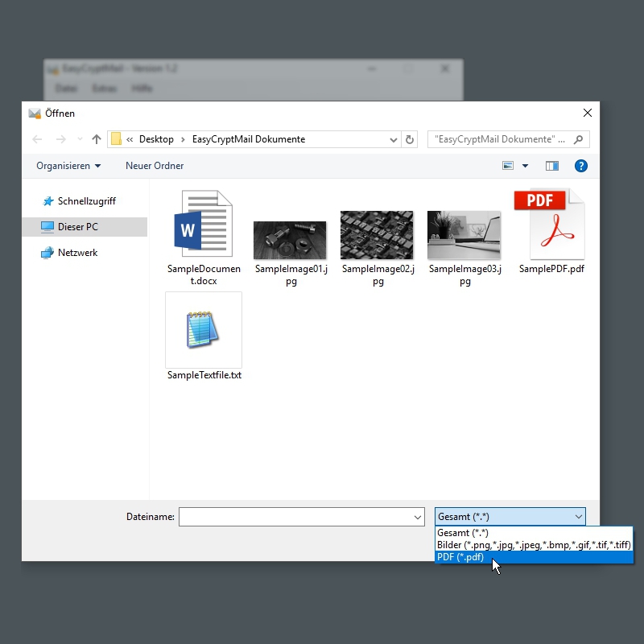This screenshot has width=644, height=644.
Task: Click the blue help question mark icon
Action: click(x=580, y=166)
